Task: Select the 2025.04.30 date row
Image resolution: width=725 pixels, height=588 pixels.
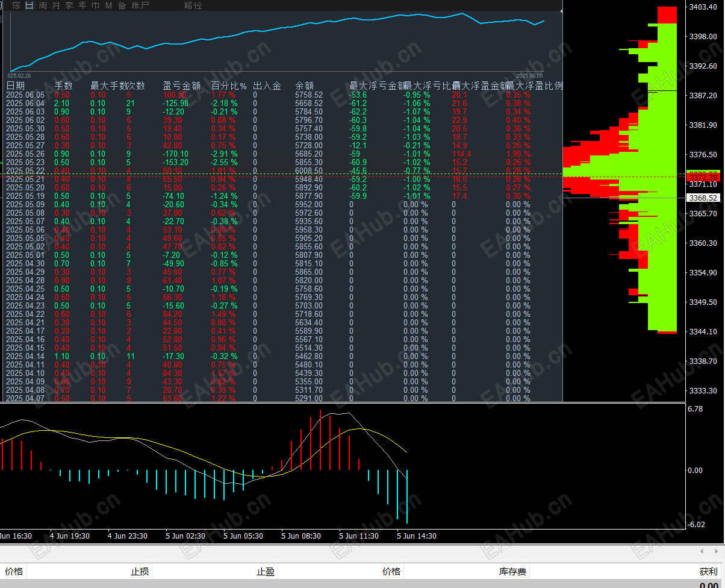Action: [25, 263]
